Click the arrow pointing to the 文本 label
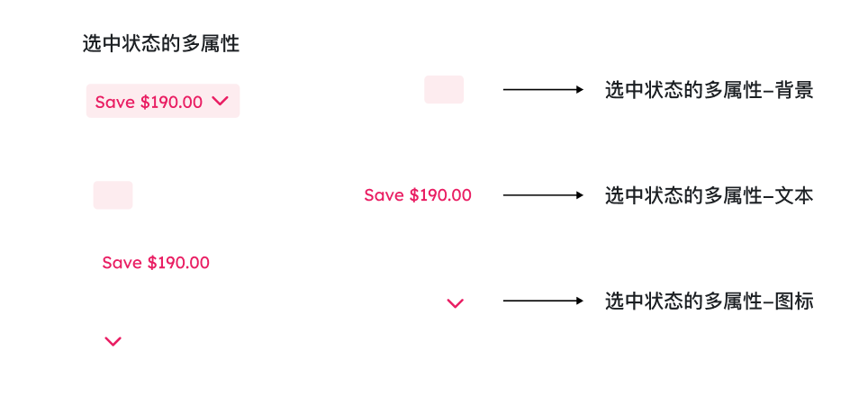The height and width of the screenshot is (396, 868). [x=544, y=195]
